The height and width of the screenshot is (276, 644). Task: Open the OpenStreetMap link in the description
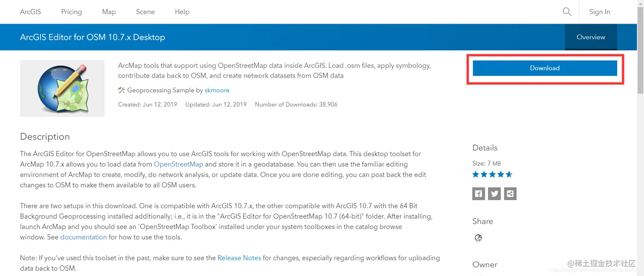(x=178, y=164)
